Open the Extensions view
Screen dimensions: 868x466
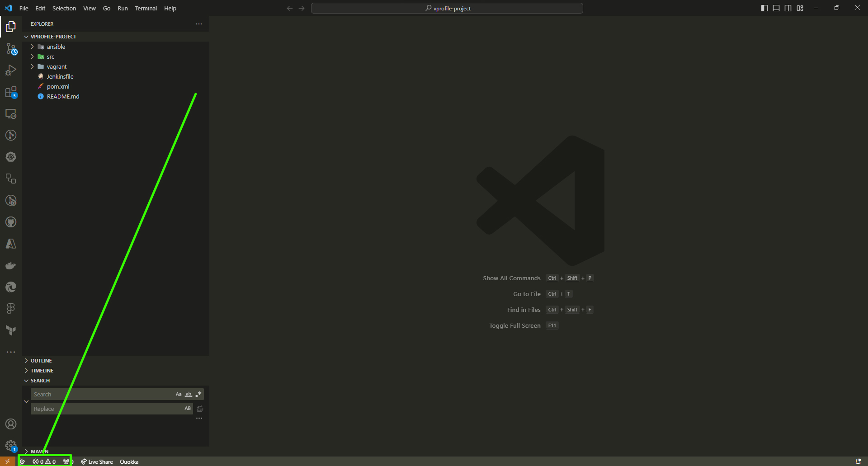click(11, 92)
